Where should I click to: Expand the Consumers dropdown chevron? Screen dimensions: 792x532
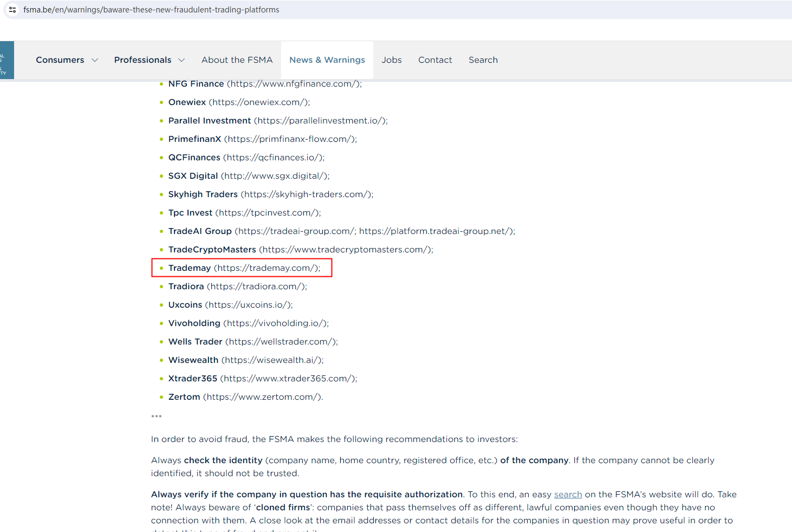click(x=95, y=60)
